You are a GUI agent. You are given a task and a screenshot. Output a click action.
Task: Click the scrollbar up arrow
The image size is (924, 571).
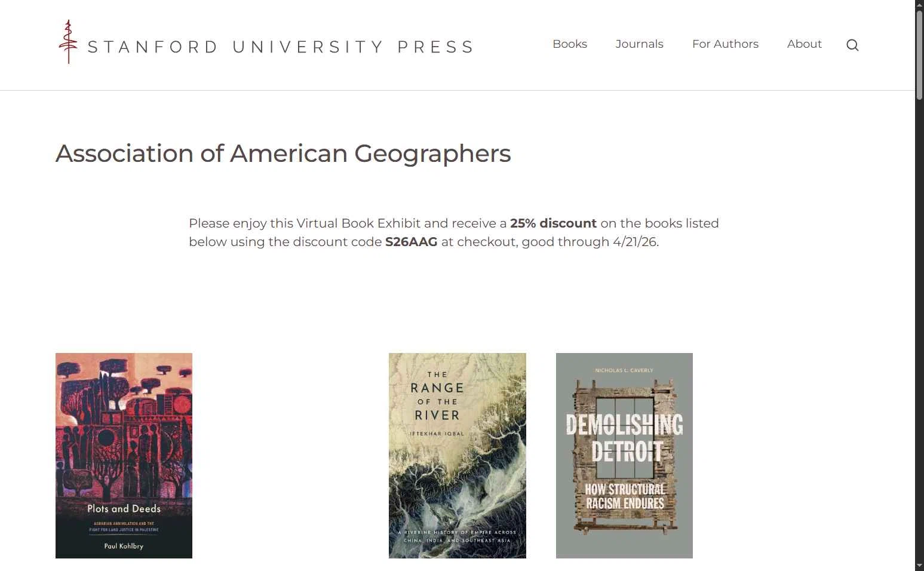tap(919, 5)
